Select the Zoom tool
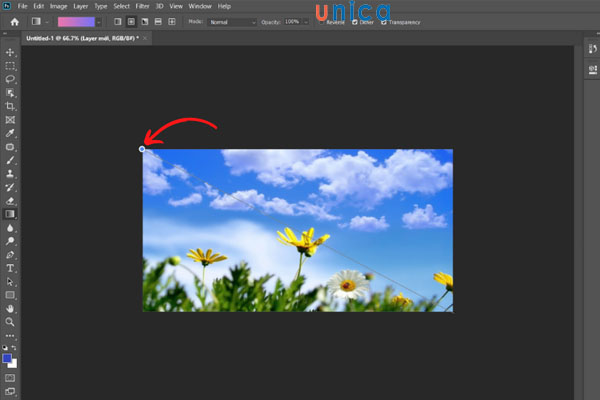This screenshot has height=400, width=600. click(10, 322)
